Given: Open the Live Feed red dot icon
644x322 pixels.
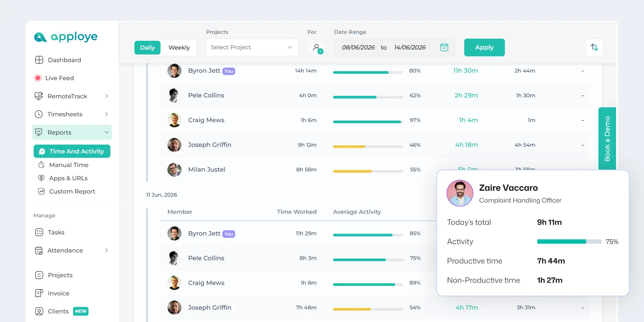Looking at the screenshot, I should coord(38,78).
